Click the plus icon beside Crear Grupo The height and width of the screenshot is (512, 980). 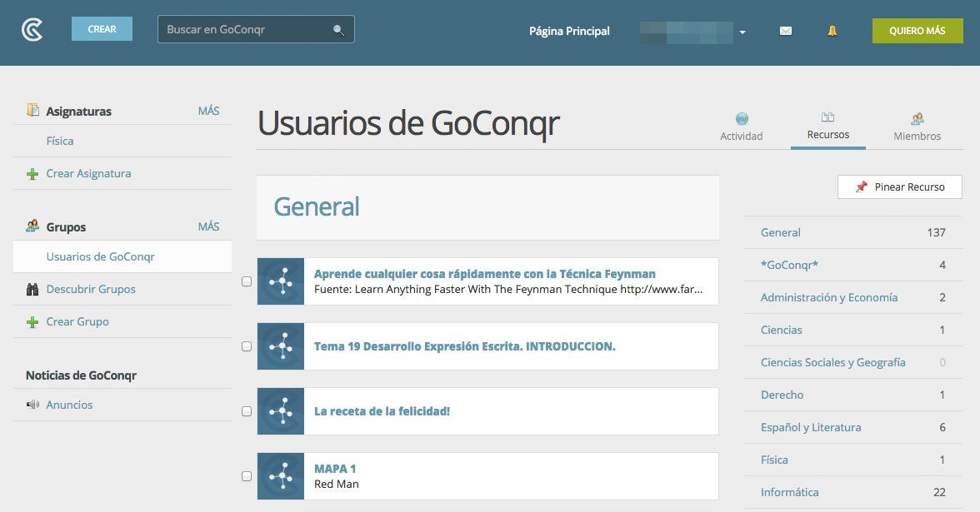pyautogui.click(x=32, y=322)
